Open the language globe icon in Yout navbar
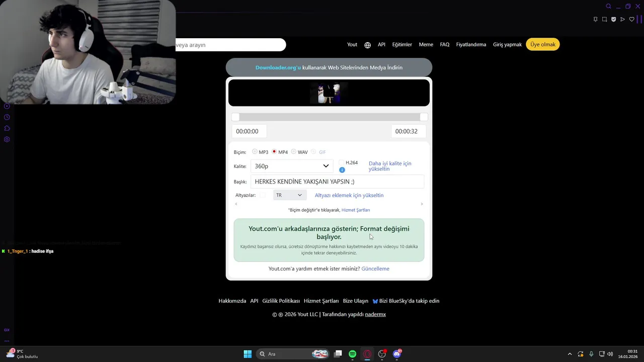Image resolution: width=644 pixels, height=362 pixels. click(367, 45)
